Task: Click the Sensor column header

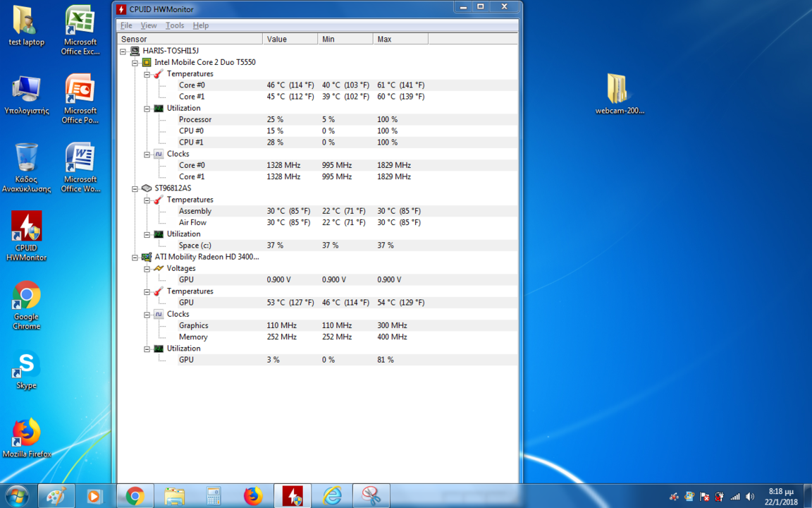Action: pos(190,39)
